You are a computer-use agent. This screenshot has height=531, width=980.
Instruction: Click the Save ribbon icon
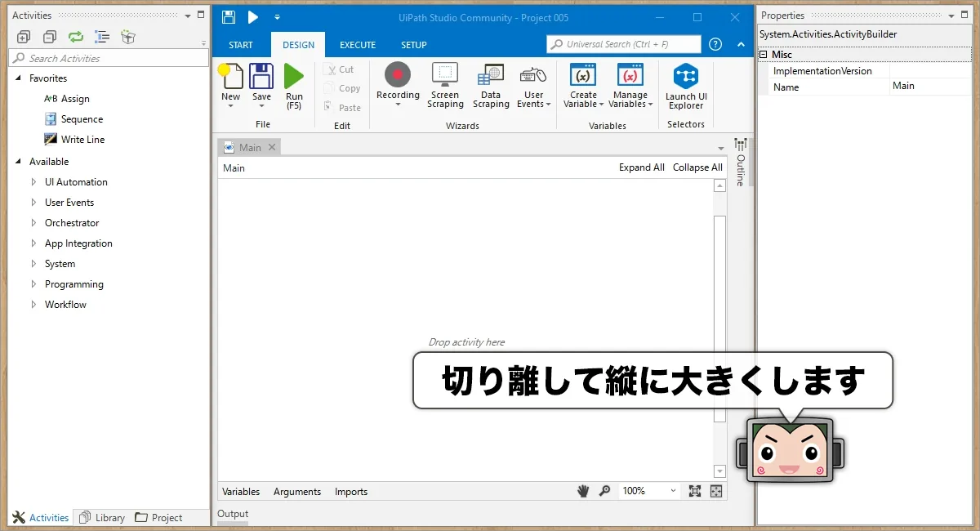coord(261,76)
